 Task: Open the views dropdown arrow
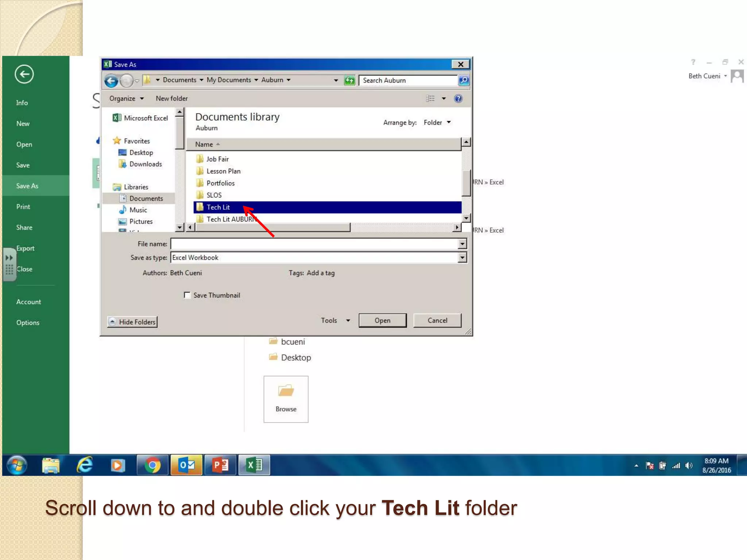(444, 98)
